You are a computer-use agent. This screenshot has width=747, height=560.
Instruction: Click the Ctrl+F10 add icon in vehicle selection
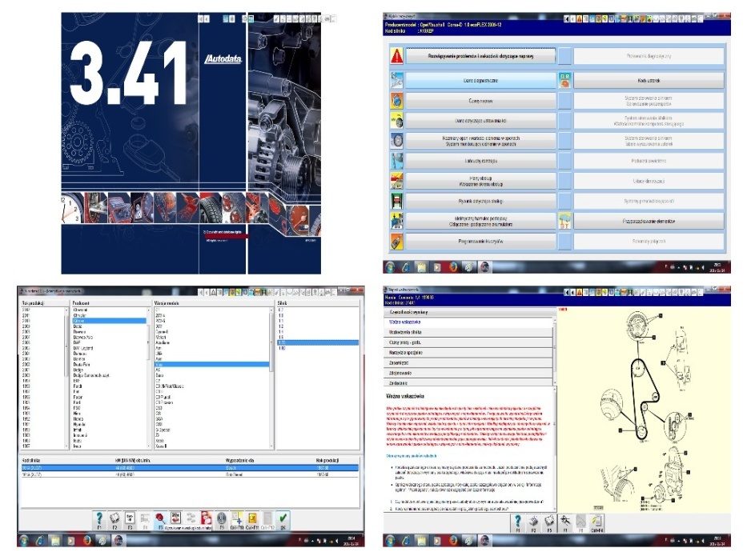pyautogui.click(x=237, y=519)
